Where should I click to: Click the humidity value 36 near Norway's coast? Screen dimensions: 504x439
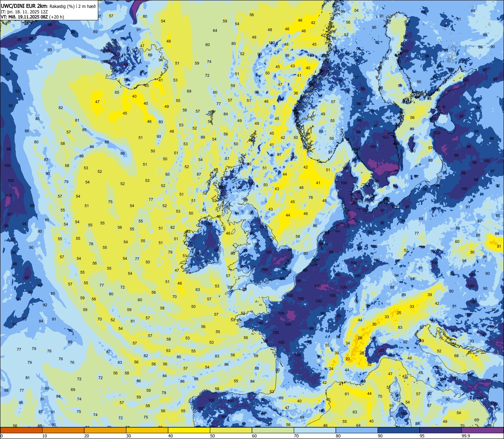[296, 93]
